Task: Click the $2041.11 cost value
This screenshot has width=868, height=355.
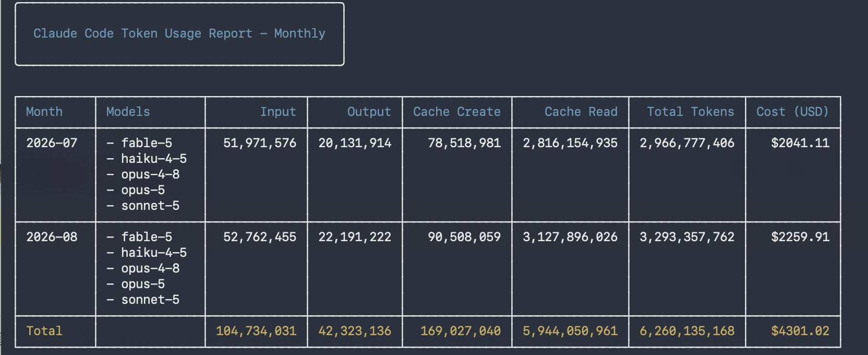Action: click(800, 143)
